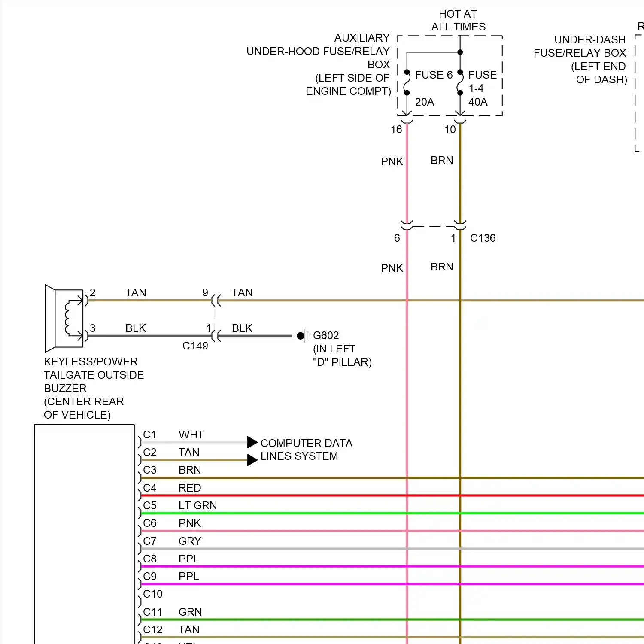Click the tailgate outside buzzer symbol
Screen dimensions: 644x644
64,318
